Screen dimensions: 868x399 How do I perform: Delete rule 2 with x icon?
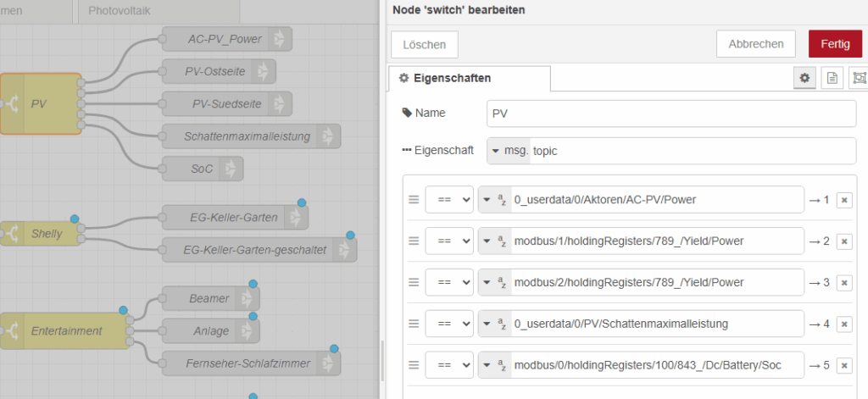[843, 241]
